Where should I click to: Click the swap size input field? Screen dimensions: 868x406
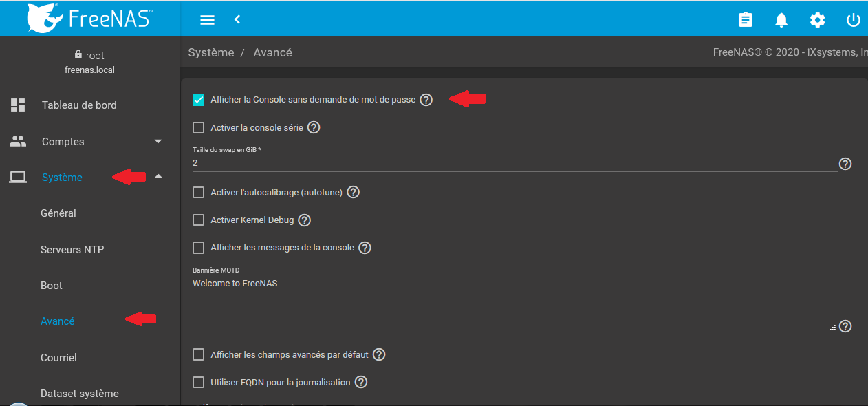coord(512,163)
